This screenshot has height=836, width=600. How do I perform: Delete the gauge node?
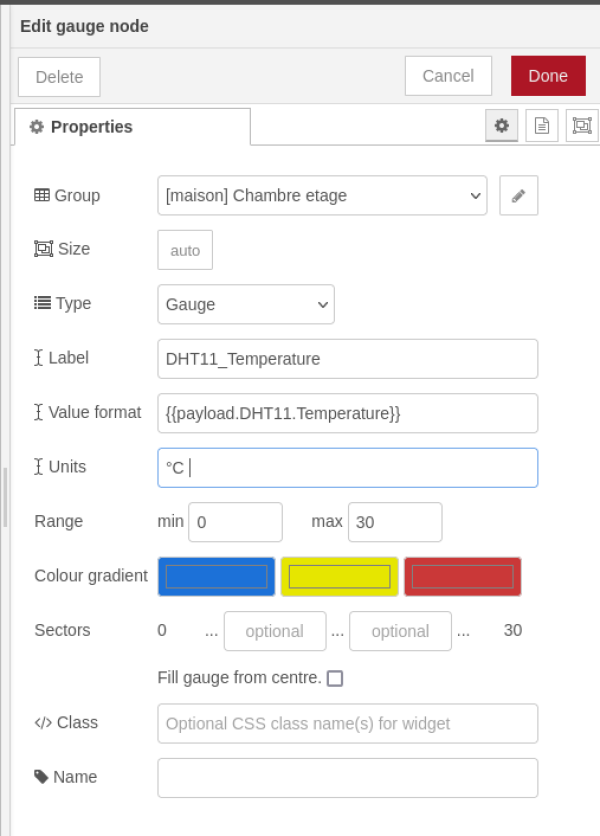[59, 77]
